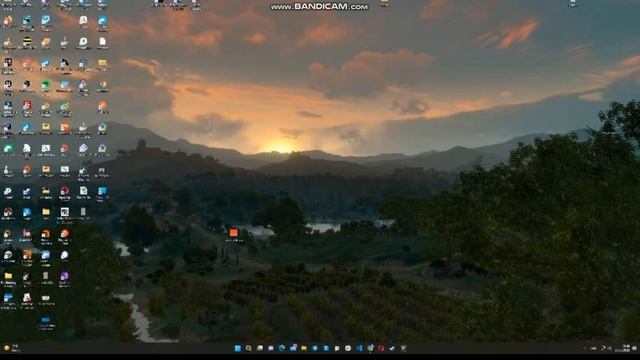This screenshot has height=360, width=640.
Task: Select the lone orange icon mid-desktop
Action: pyautogui.click(x=233, y=233)
